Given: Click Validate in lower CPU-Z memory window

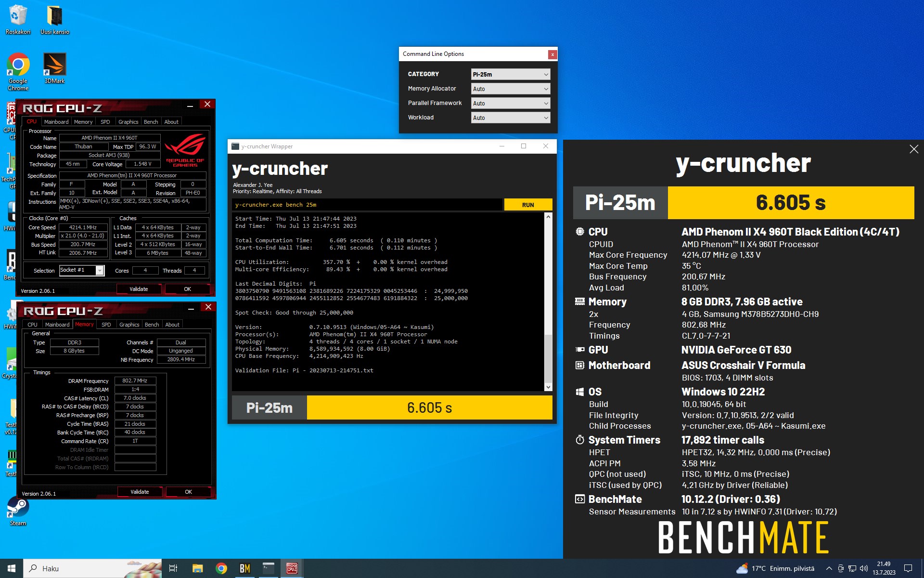Looking at the screenshot, I should pyautogui.click(x=140, y=492).
